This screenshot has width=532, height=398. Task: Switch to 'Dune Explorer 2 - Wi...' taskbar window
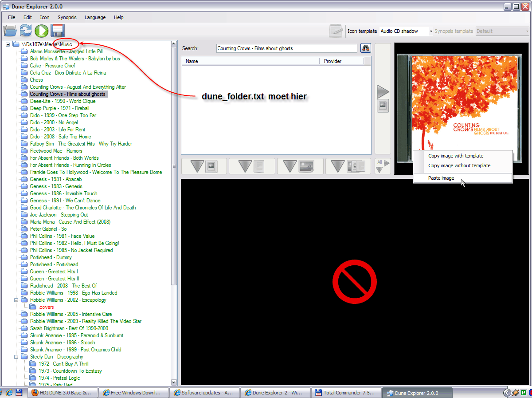pos(276,393)
